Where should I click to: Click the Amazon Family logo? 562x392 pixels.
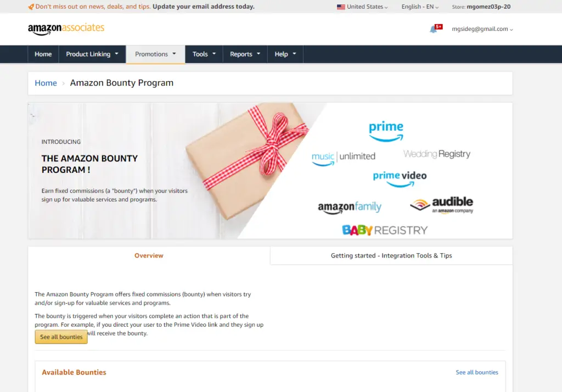350,208
